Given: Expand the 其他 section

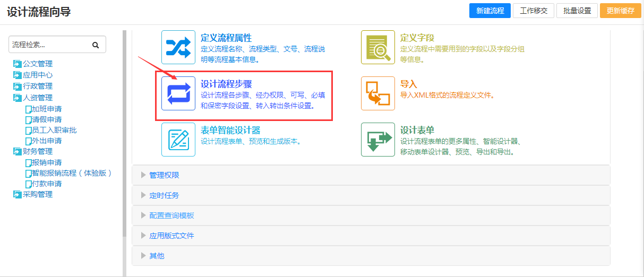Looking at the screenshot, I should tap(157, 256).
